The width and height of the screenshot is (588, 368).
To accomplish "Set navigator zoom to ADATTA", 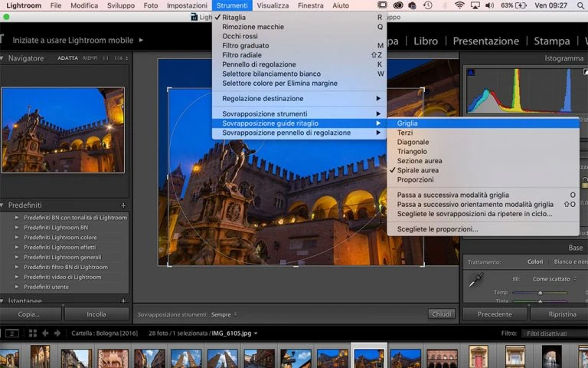I will coord(67,58).
